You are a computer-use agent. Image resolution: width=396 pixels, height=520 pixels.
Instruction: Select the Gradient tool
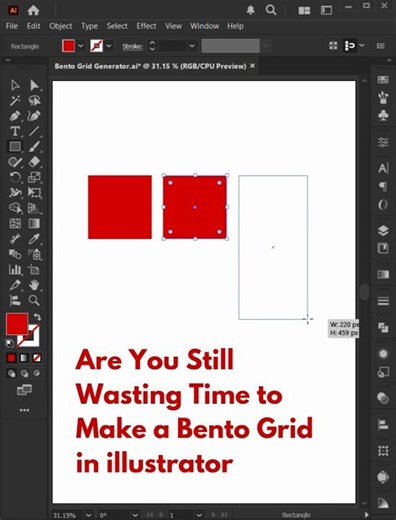pos(34,223)
